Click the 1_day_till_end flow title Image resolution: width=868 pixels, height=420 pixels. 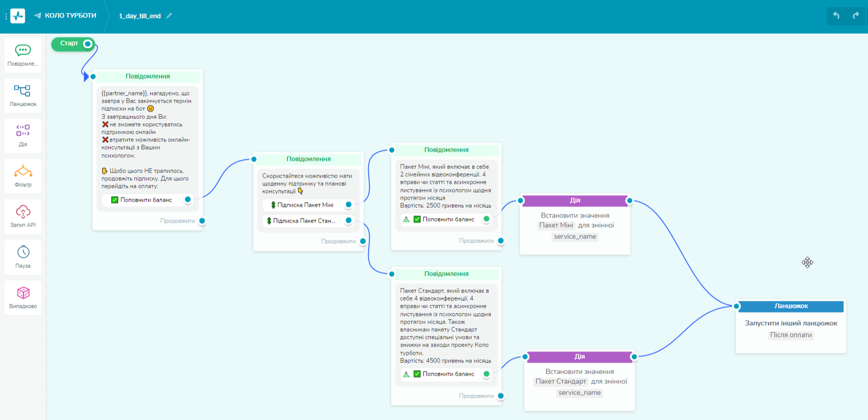[x=140, y=16]
